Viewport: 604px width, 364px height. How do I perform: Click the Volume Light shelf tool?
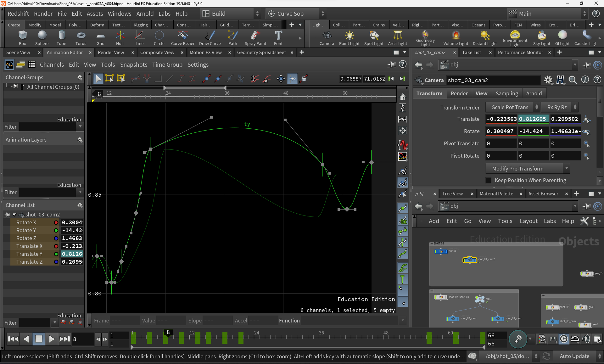[456, 38]
